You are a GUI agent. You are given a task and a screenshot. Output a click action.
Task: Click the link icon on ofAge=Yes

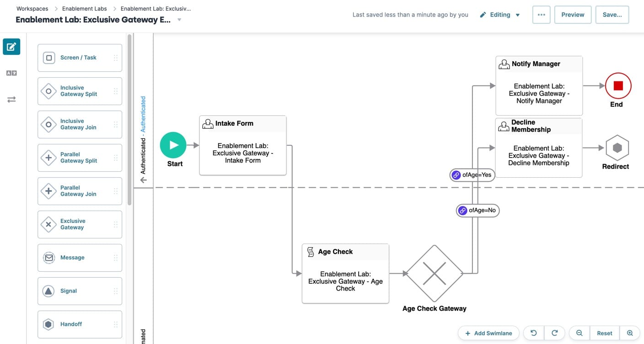[456, 175]
